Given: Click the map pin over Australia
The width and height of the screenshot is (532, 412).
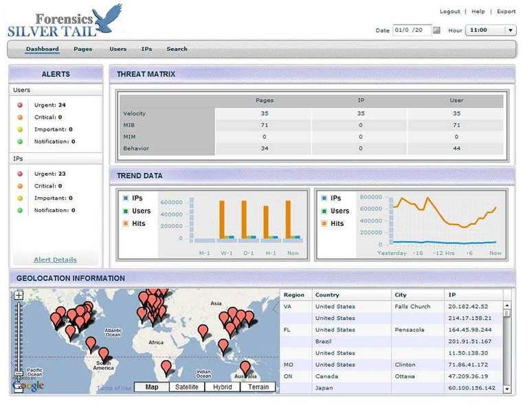Looking at the screenshot, I should pos(245,368).
